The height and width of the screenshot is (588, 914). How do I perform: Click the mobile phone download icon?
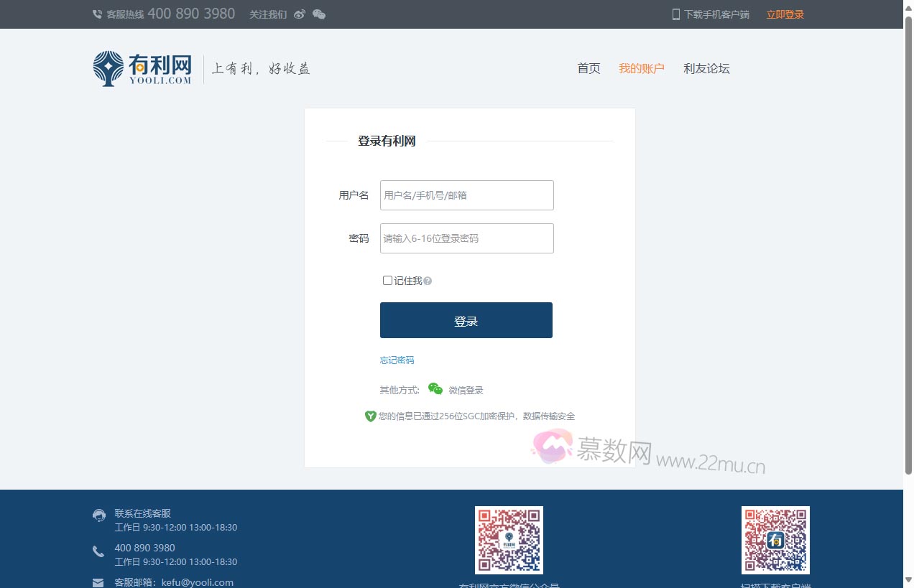point(675,14)
